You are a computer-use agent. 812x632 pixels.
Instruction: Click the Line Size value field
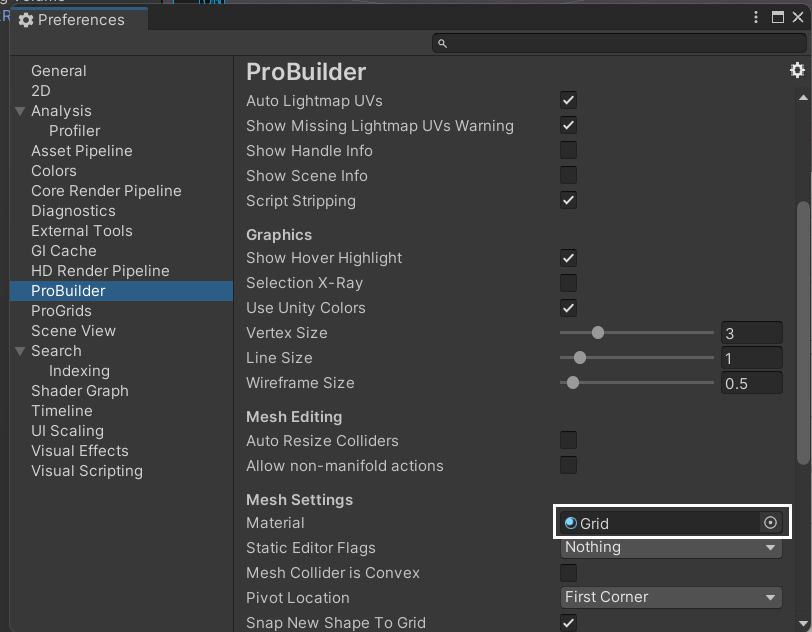751,358
